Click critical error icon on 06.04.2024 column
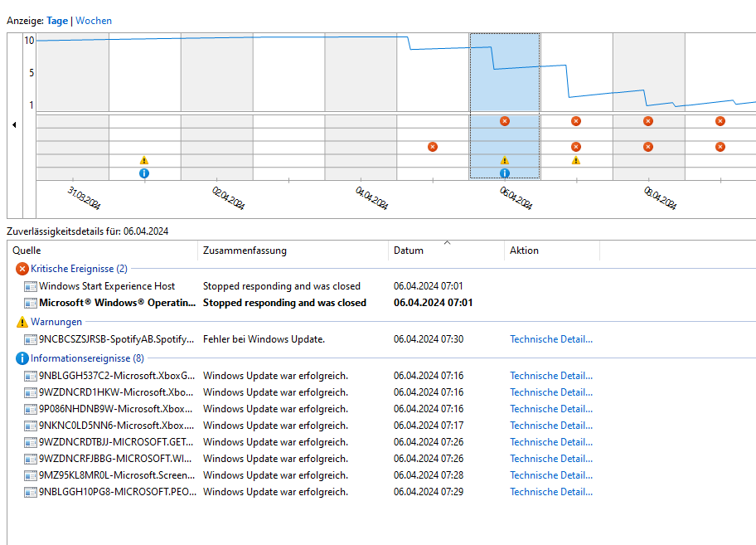The image size is (756, 545). pyautogui.click(x=504, y=121)
